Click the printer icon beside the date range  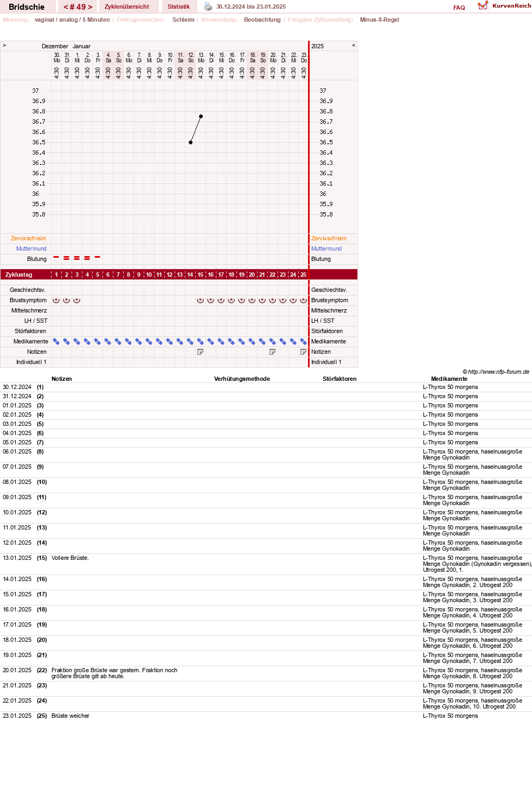click(208, 7)
